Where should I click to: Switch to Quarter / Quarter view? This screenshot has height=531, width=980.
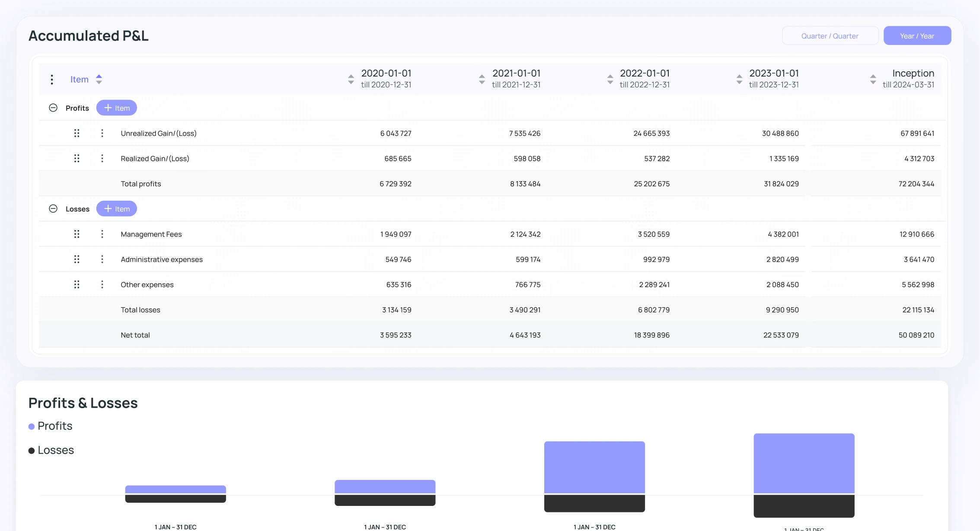830,36
